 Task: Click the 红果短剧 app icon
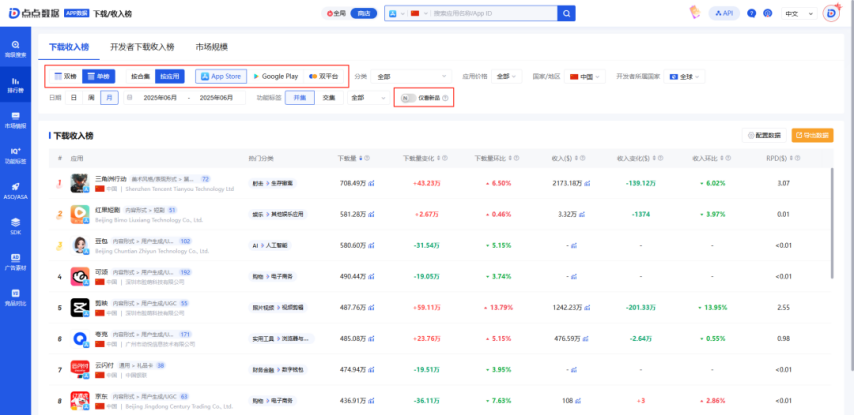80,214
